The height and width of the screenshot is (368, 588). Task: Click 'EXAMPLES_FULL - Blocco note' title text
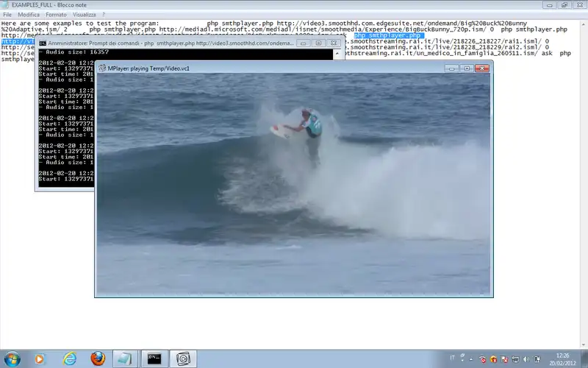(49, 5)
